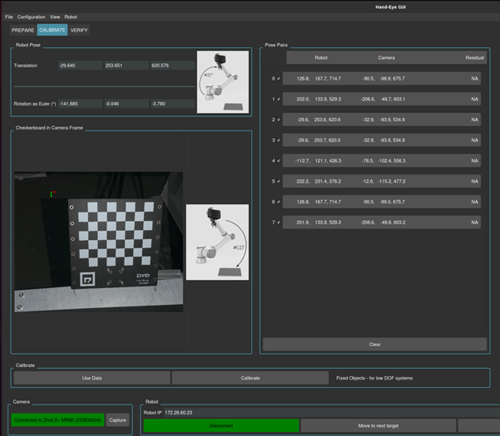Screen dimensions: 500x436
Task: Click the checkerboard camera image
Action: [98, 242]
